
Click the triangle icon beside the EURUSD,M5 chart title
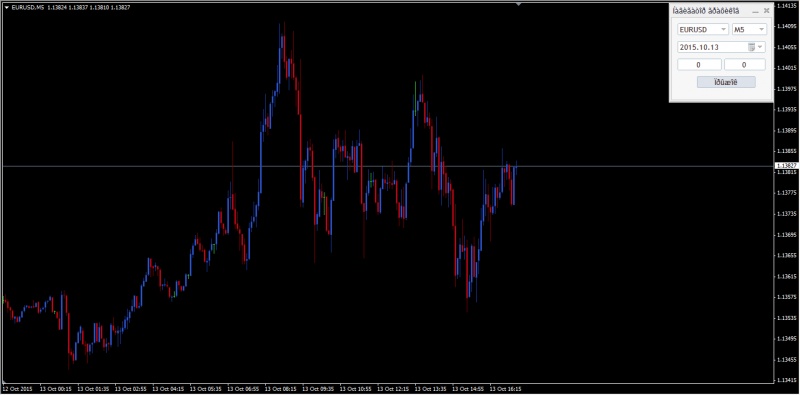pyautogui.click(x=7, y=8)
